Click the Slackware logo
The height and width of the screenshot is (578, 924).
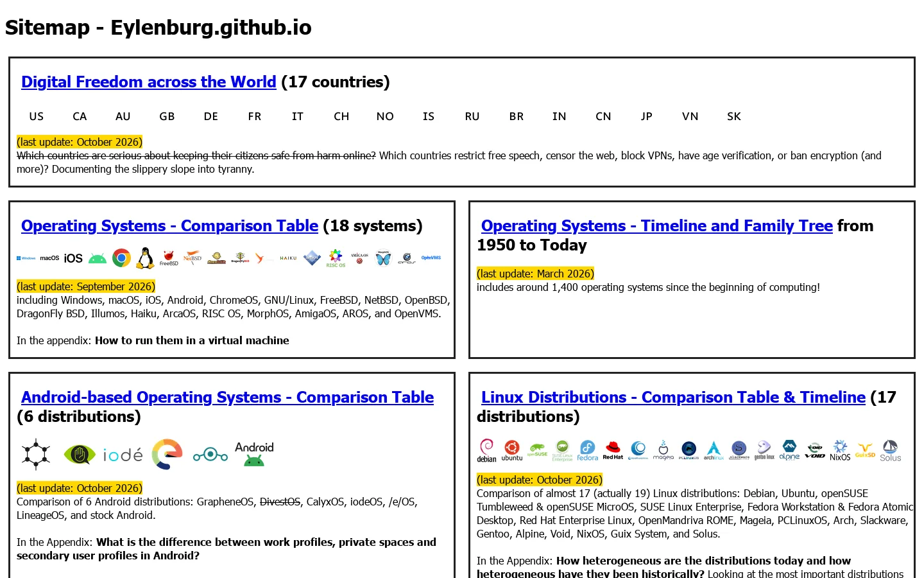(739, 450)
